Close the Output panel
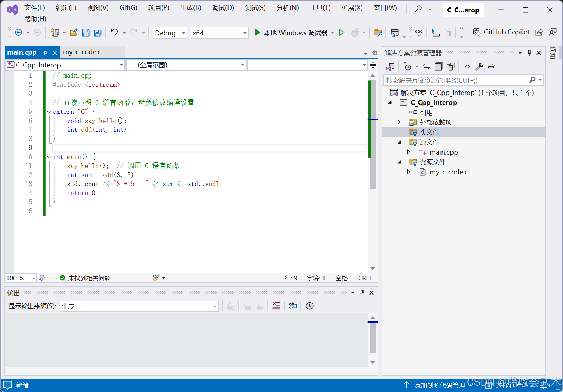This screenshot has height=392, width=563. (371, 293)
